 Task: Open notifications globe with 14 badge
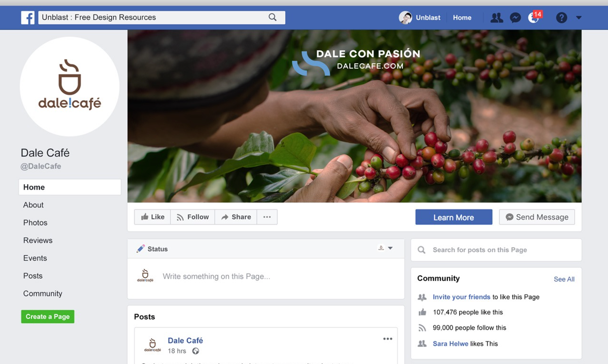coord(535,17)
